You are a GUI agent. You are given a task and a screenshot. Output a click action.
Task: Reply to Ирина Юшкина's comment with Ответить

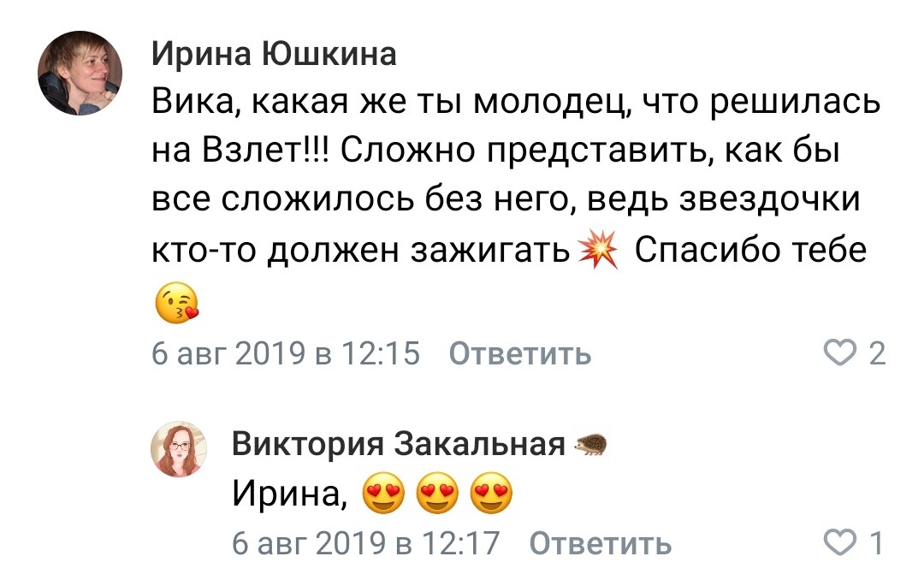tap(519, 353)
